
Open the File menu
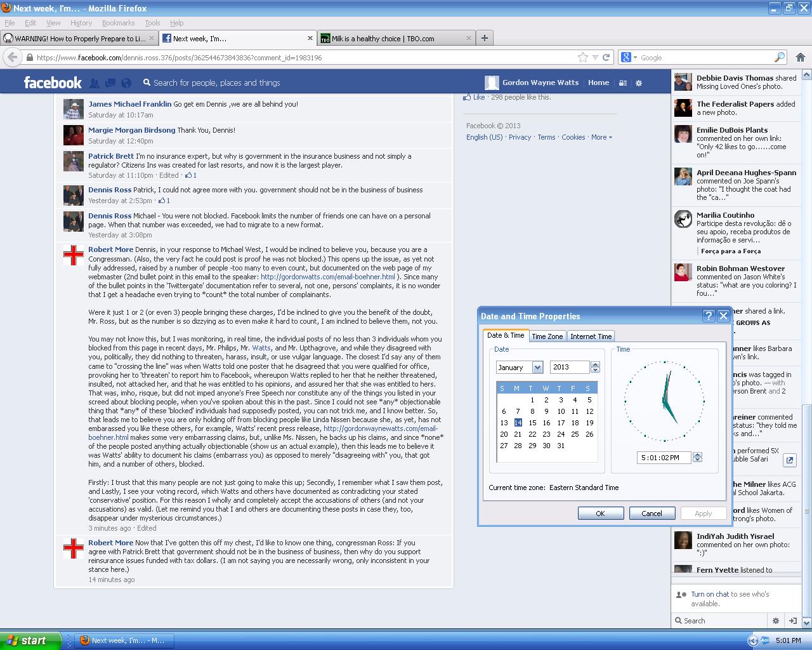coord(10,23)
